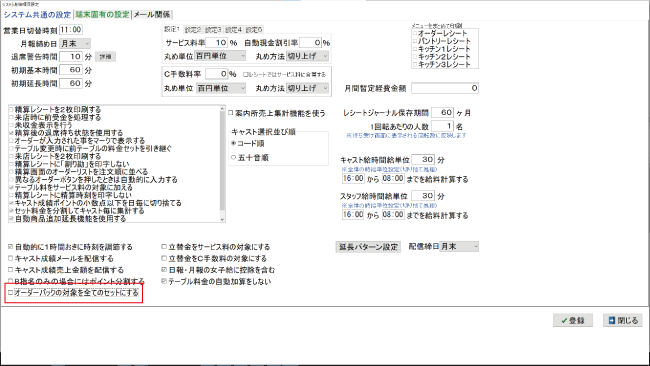Click the レシートジャーナル保存期間 field
This screenshot has height=366, width=650.
pos(442,113)
